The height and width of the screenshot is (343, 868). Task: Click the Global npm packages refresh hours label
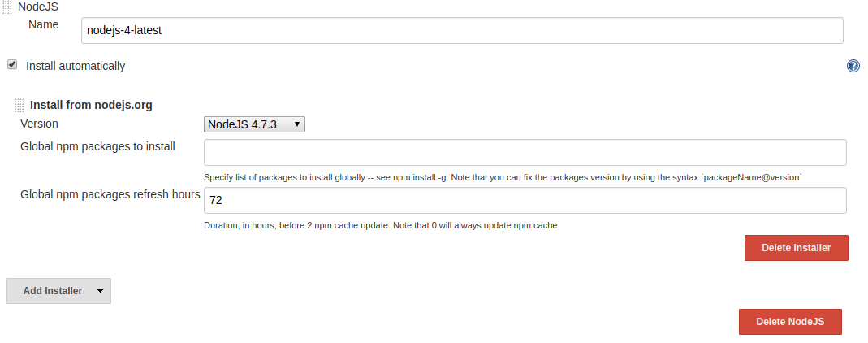click(110, 194)
